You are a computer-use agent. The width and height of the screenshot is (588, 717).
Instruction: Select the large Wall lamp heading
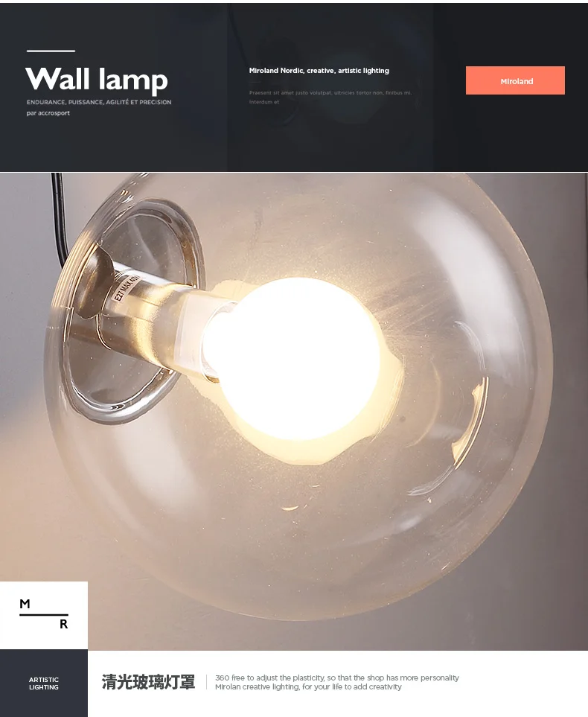[97, 80]
